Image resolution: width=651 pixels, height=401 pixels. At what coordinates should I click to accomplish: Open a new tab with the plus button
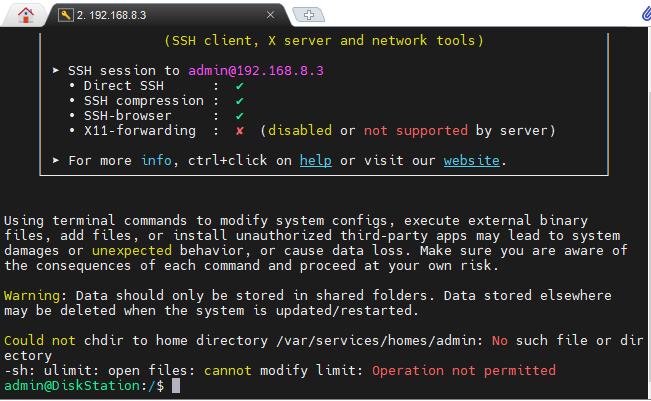pos(310,15)
